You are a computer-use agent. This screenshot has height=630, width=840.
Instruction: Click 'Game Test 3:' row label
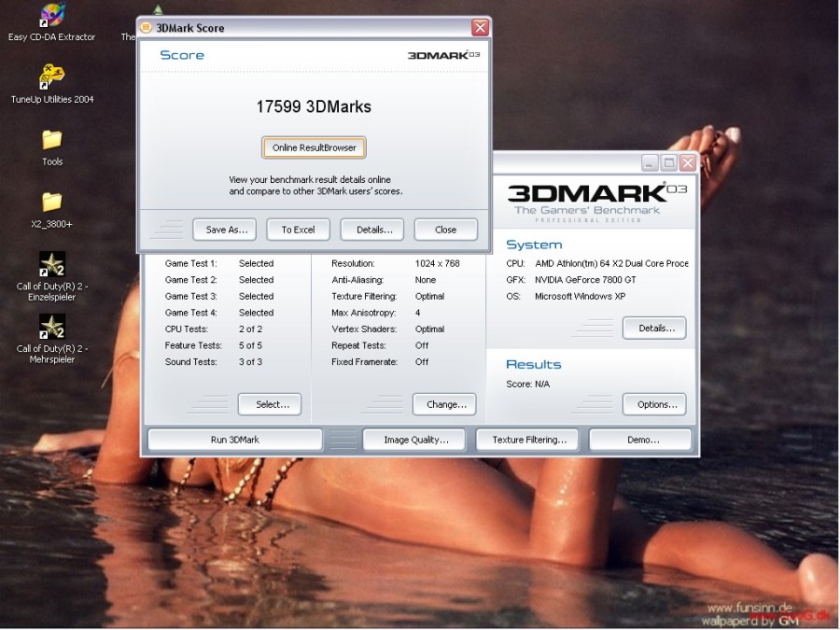[190, 296]
